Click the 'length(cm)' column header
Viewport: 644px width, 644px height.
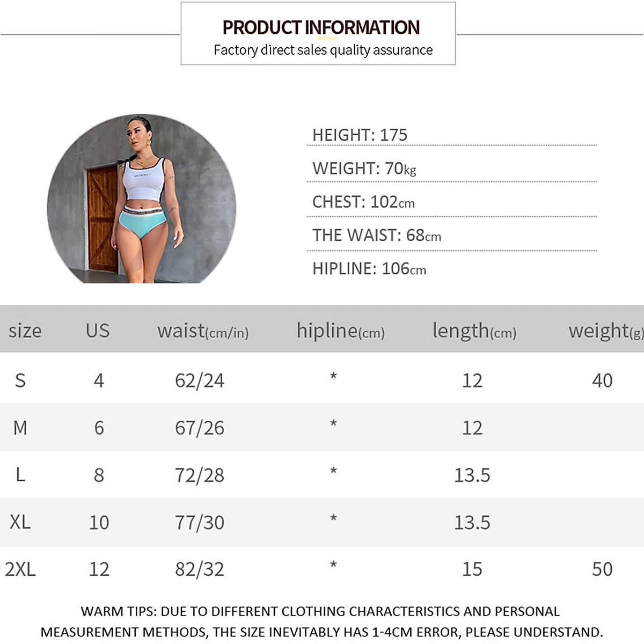tap(474, 331)
